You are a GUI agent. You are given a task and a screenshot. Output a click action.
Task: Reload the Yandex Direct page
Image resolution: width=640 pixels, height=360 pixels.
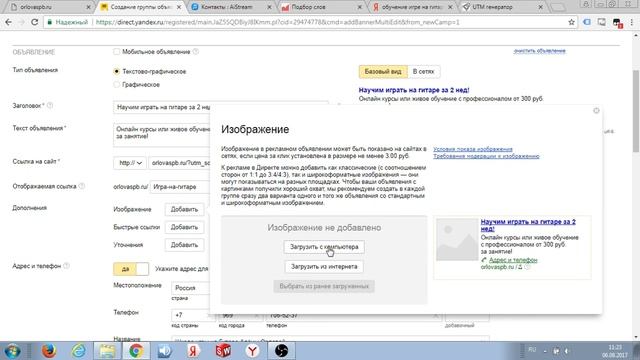35,22
